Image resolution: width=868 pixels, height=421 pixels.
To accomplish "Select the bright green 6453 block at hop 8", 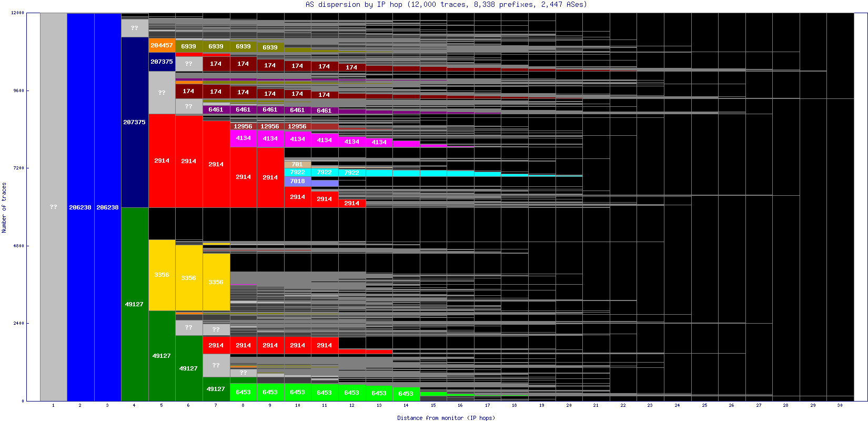I will (x=243, y=392).
